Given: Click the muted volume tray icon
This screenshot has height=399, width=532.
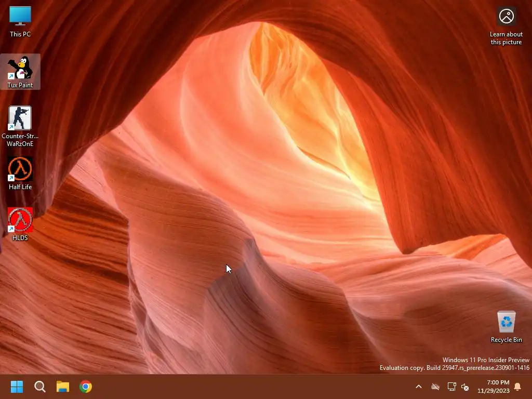Looking at the screenshot, I should pyautogui.click(x=465, y=387).
